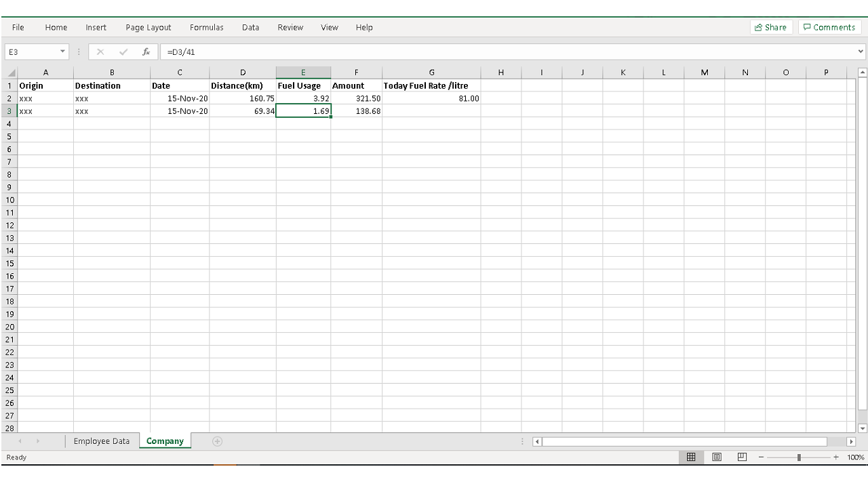
Task: Zoom out using the minus icon
Action: (x=762, y=457)
